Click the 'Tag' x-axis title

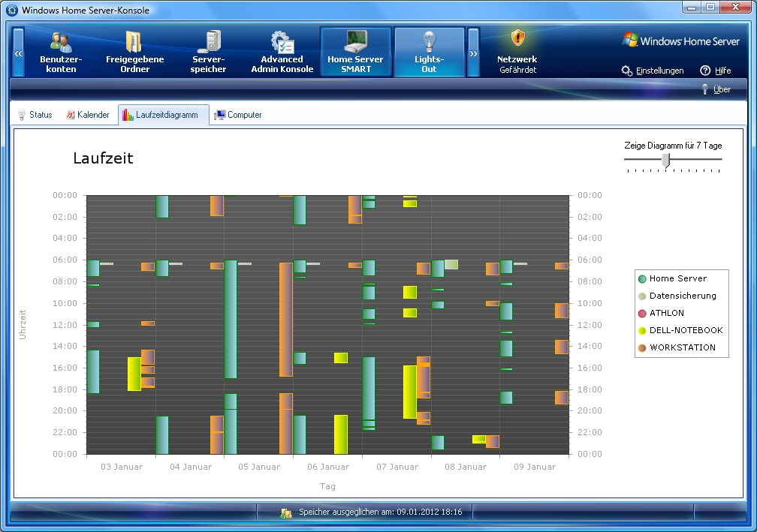(x=327, y=486)
